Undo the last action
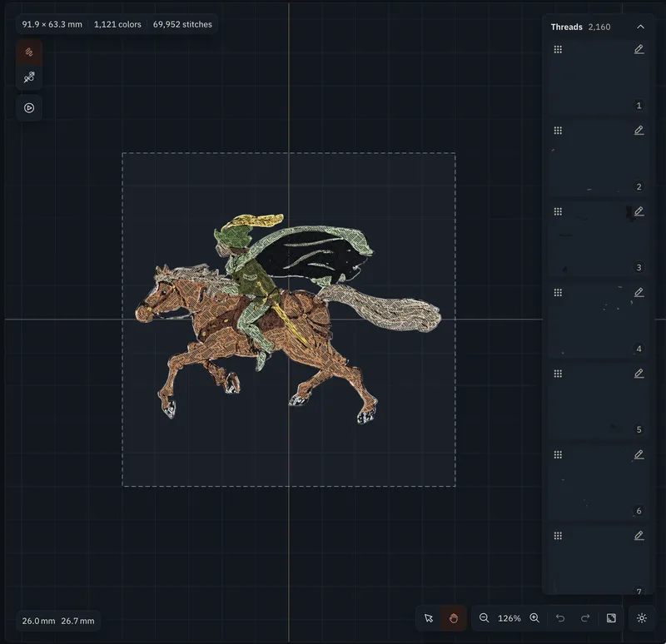666x644 pixels. [560, 618]
